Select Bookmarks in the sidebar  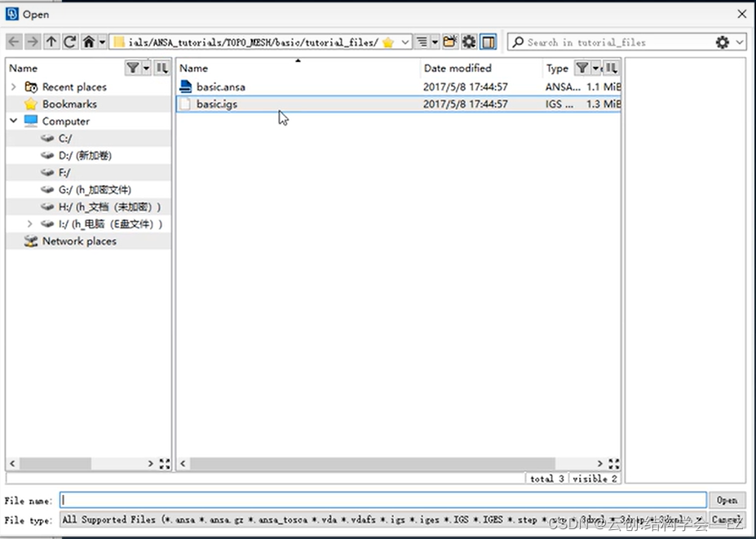[x=69, y=104]
